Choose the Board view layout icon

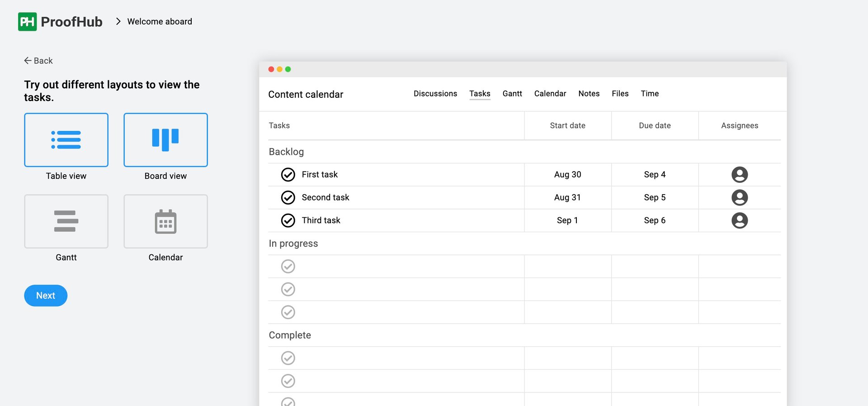165,140
